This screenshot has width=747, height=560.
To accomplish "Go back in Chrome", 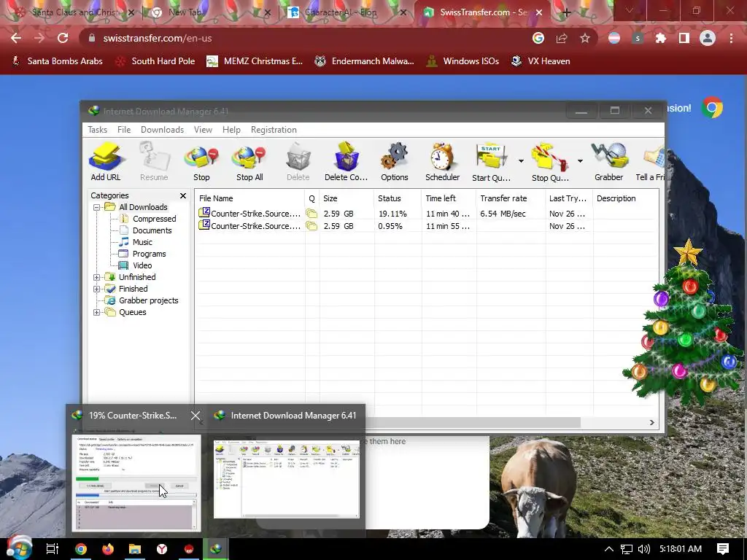I will 16,38.
